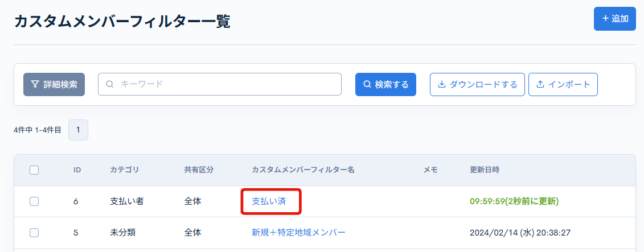644x252 pixels.
Task: Click the カスタムメンバーフィルター名 column header
Action: [x=303, y=170]
